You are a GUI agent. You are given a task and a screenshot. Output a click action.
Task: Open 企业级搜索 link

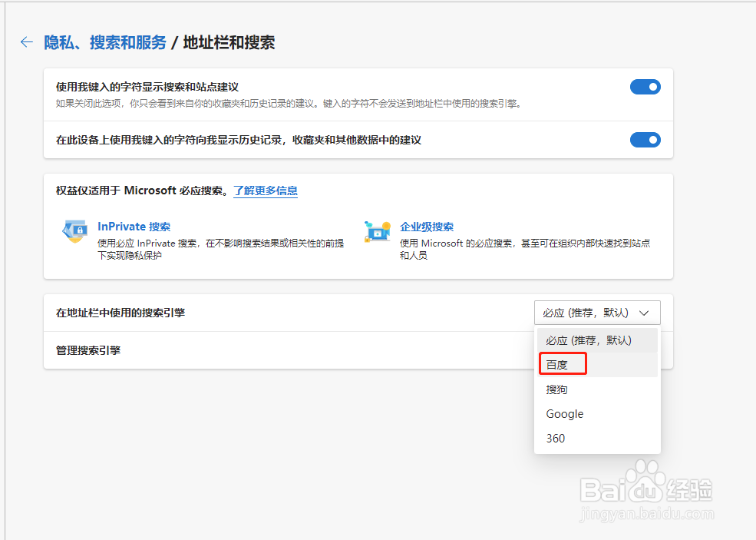tap(427, 227)
